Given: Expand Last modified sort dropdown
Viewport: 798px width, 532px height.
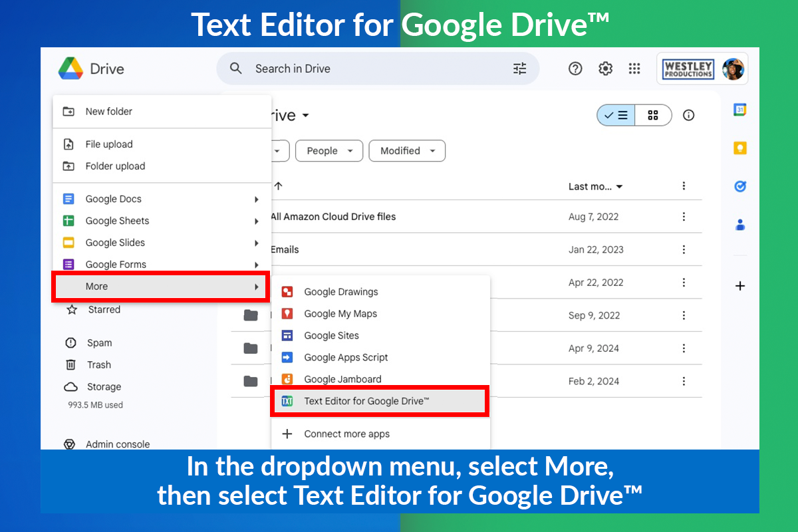Looking at the screenshot, I should coord(595,187).
